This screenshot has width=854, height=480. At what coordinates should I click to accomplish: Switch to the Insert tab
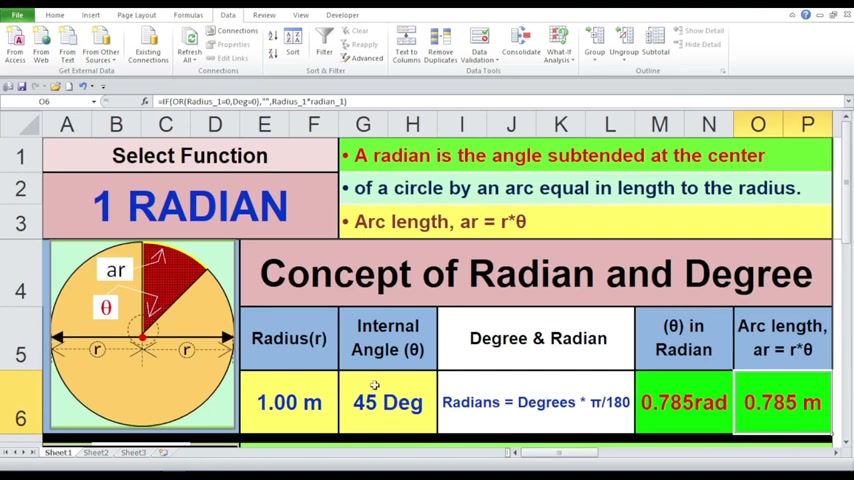tap(90, 15)
